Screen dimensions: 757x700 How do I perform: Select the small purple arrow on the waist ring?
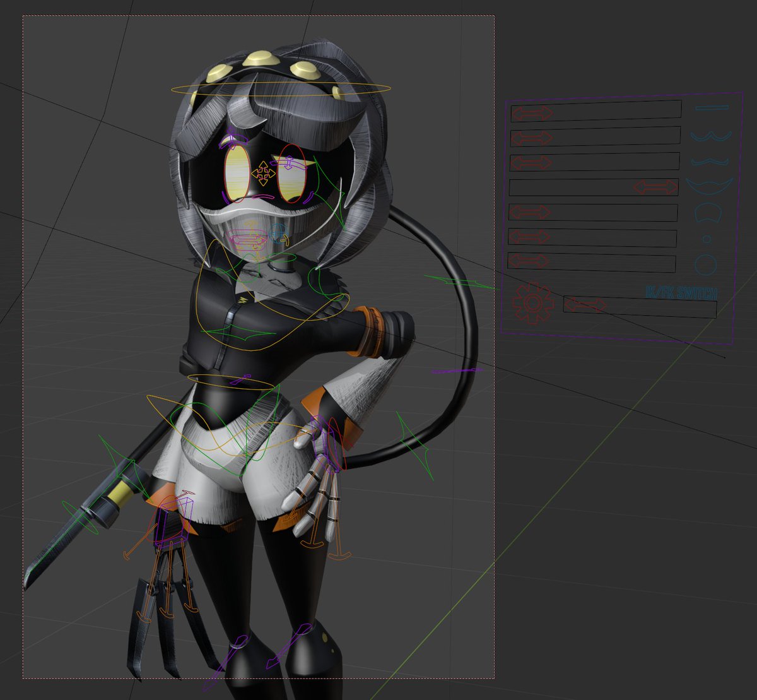tap(240, 379)
